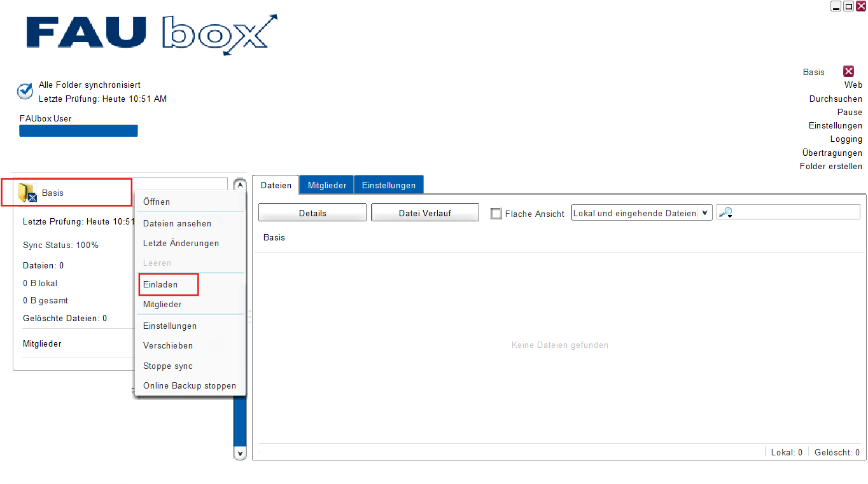This screenshot has height=484, width=868.
Task: Click the Pause link
Action: [x=850, y=112]
